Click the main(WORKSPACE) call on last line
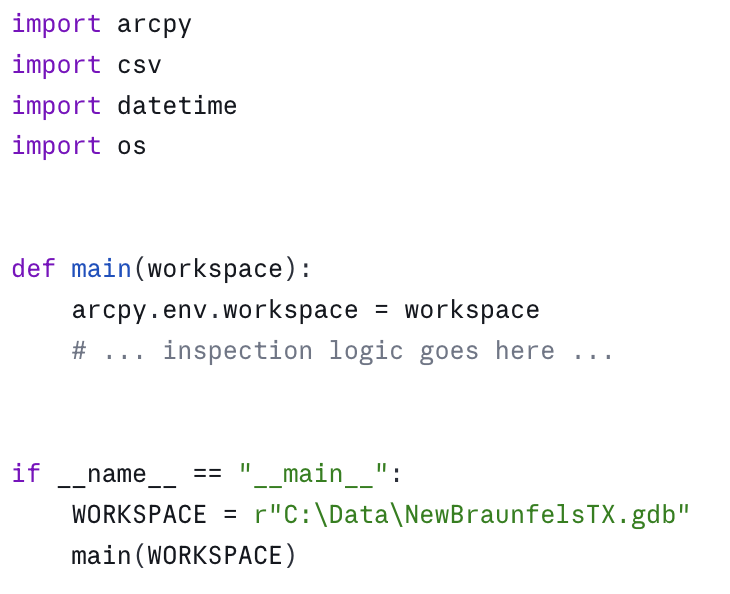This screenshot has width=730, height=594. [184, 556]
